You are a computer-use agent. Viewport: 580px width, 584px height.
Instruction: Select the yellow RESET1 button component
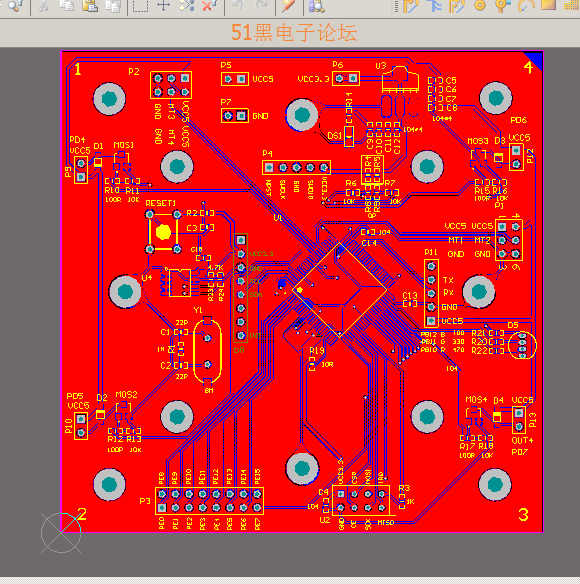coord(163,232)
